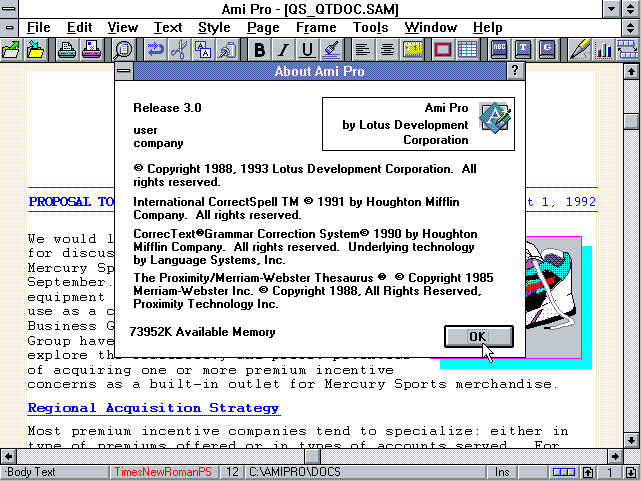The width and height of the screenshot is (641, 481).
Task: Click the Regional Acquisition Strategy heading
Action: click(154, 408)
